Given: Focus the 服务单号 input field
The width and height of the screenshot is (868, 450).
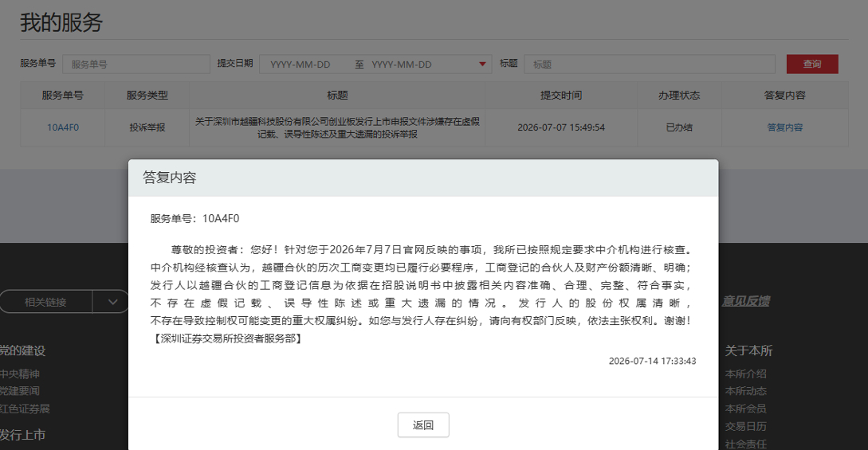Looking at the screenshot, I should click(x=136, y=65).
